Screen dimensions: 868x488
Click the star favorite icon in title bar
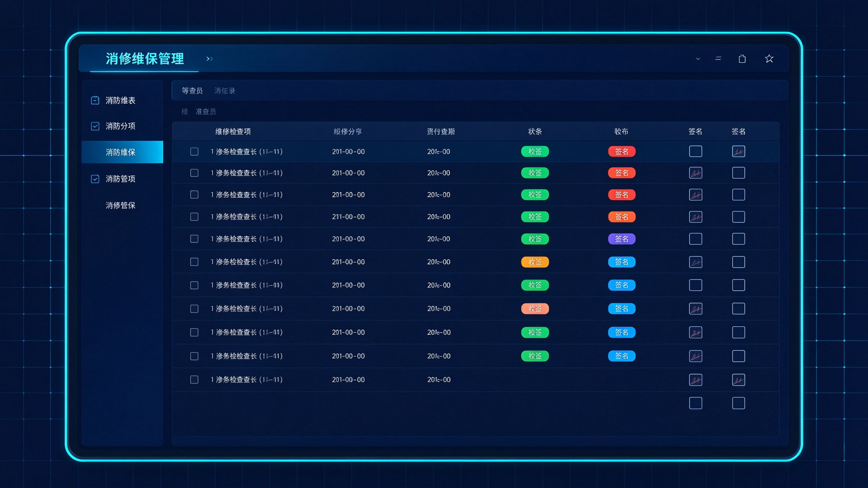769,58
